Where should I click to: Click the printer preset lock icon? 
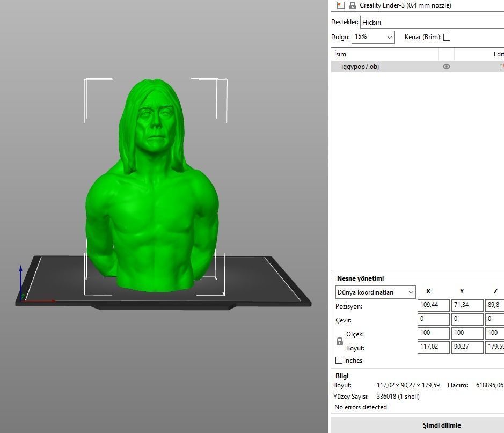click(352, 5)
